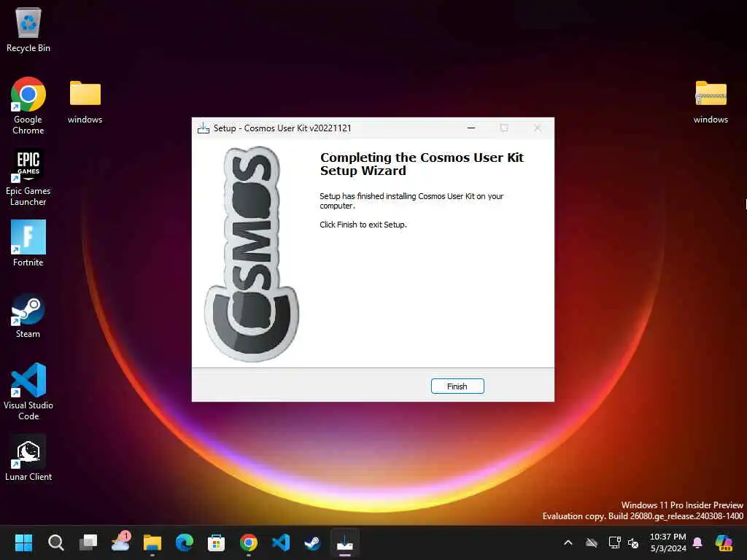
Task: Click the setup installer icon in title bar
Action: coord(204,128)
